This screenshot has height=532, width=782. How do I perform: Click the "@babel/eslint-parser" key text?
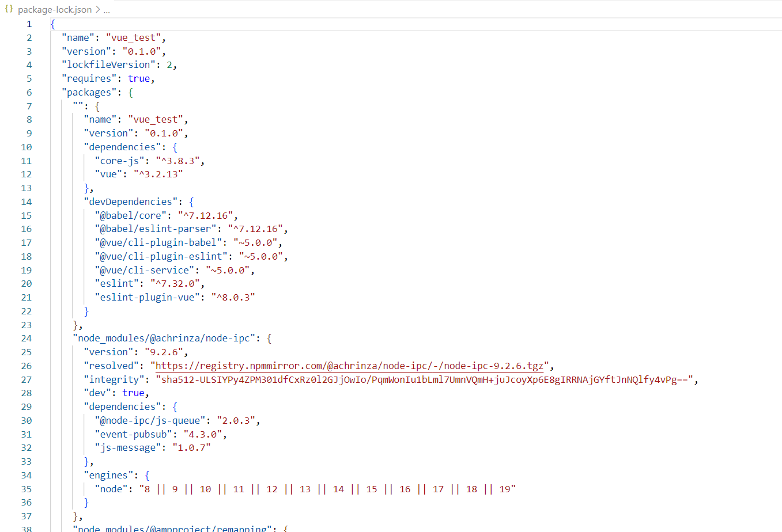point(156,229)
